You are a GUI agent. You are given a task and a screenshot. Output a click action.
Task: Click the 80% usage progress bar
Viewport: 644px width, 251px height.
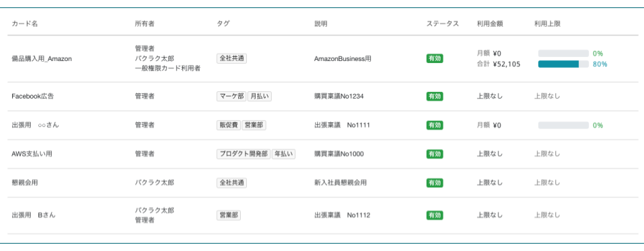click(x=563, y=64)
